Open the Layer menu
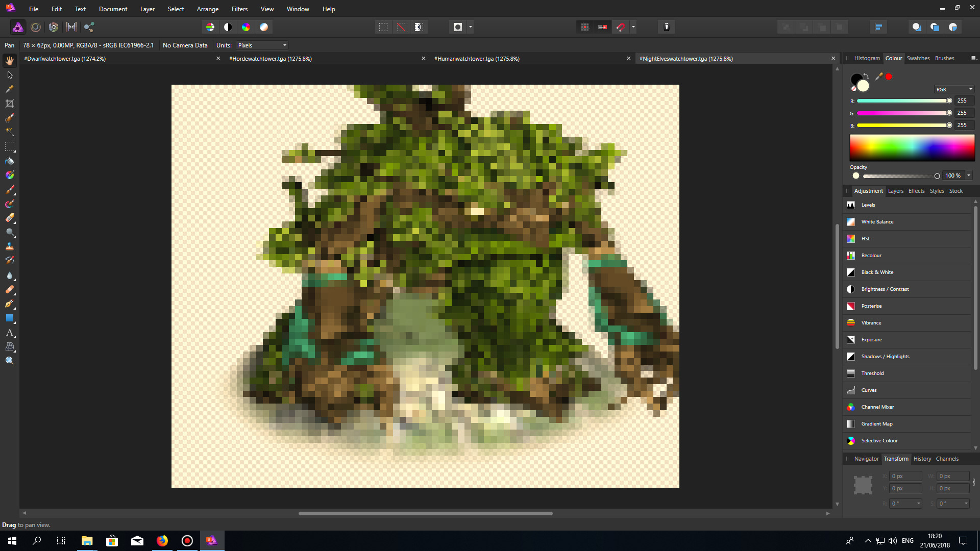The image size is (980, 551). pyautogui.click(x=148, y=9)
